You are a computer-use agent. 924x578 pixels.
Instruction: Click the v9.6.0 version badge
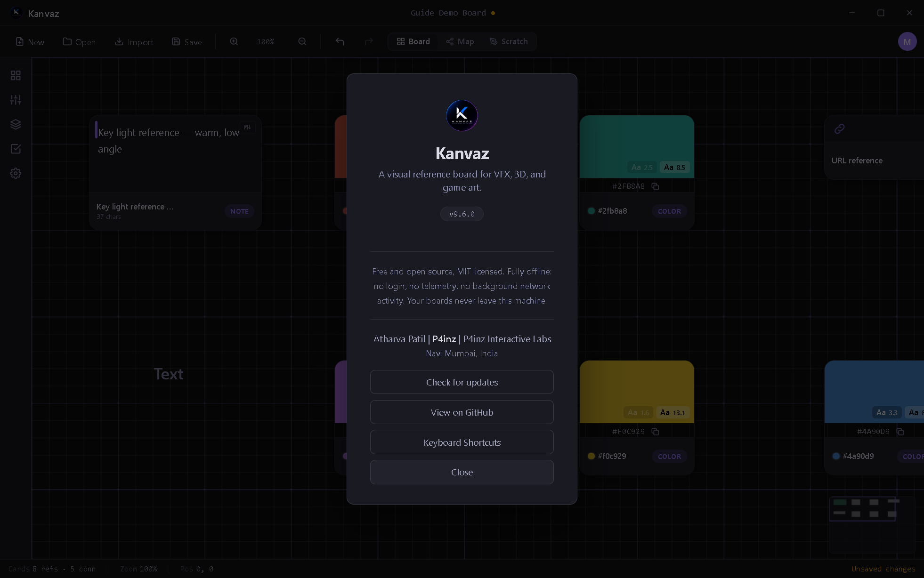pos(462,214)
